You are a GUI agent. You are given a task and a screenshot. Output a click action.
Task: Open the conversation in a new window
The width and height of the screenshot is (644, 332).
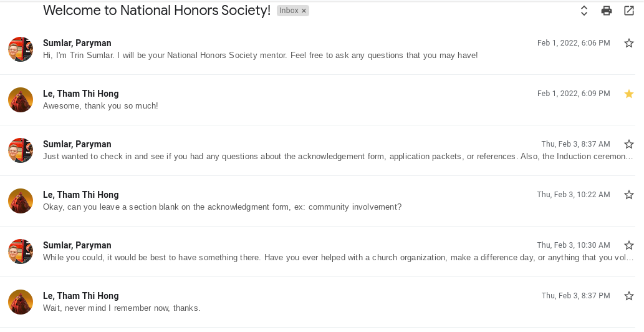point(629,11)
